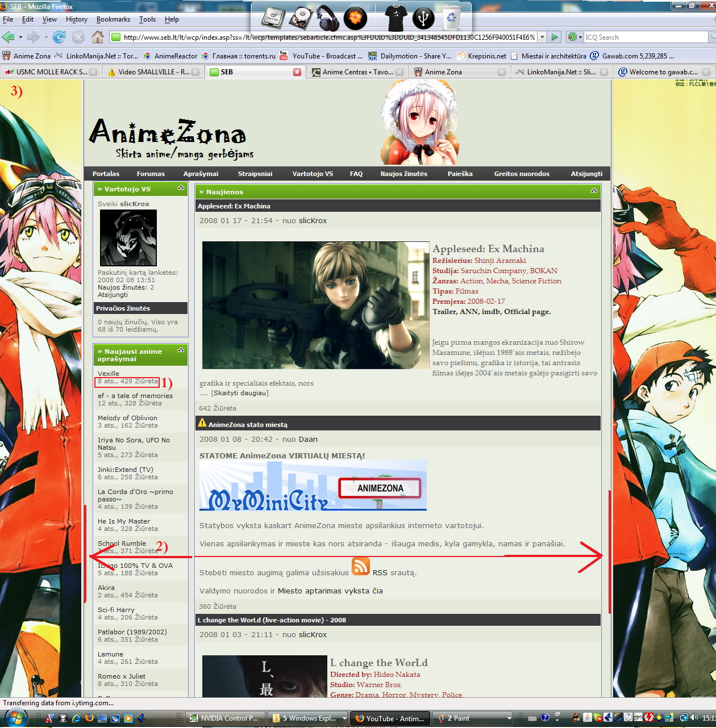
Task: Open the Vexille anime description link
Action: click(x=109, y=374)
